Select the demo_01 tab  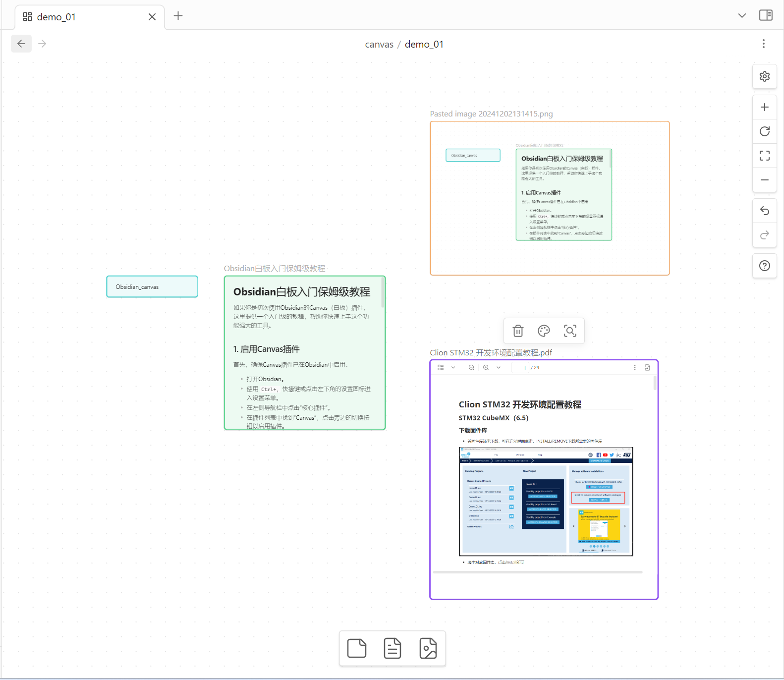pos(90,17)
